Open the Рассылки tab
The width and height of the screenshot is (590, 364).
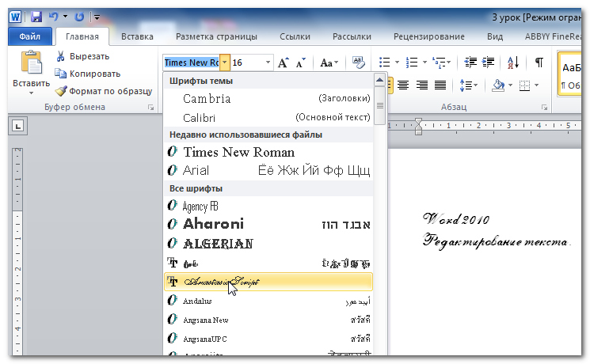pos(352,36)
